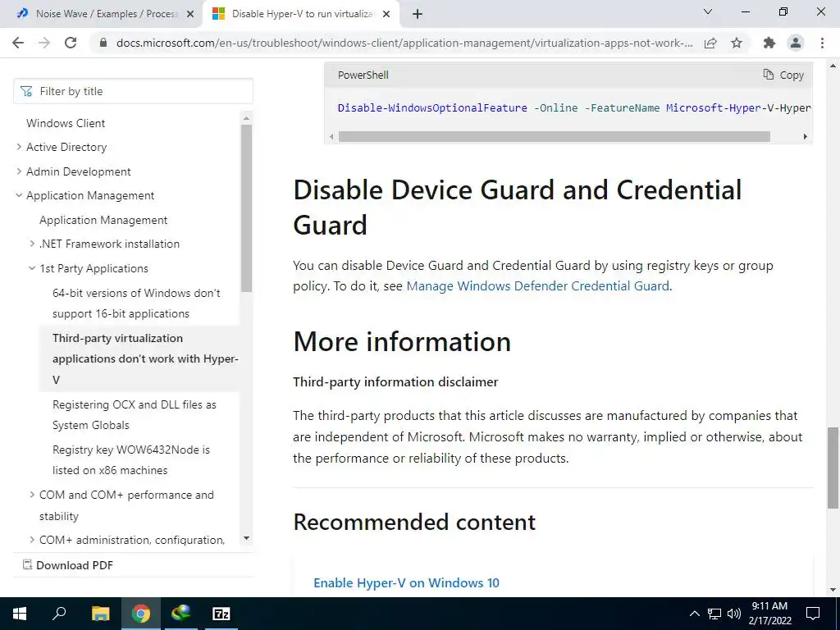The image size is (840, 630).
Task: Click the Chrome taskbar icon
Action: [140, 614]
